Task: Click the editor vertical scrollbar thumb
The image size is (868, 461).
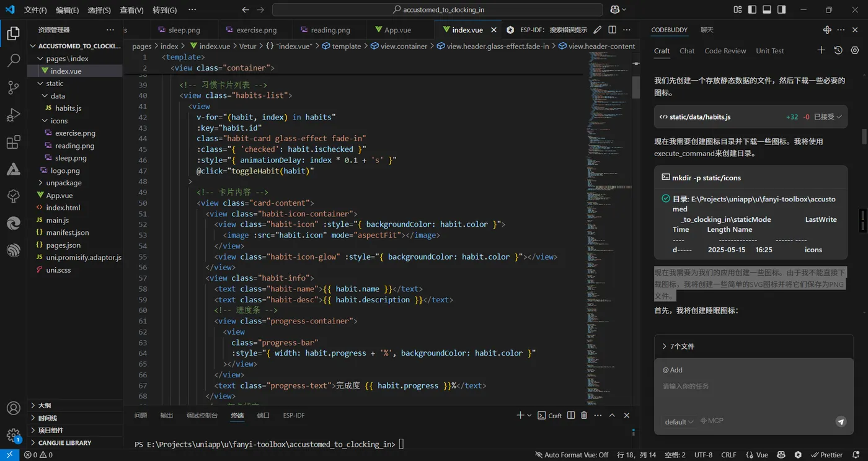Action: tap(635, 87)
